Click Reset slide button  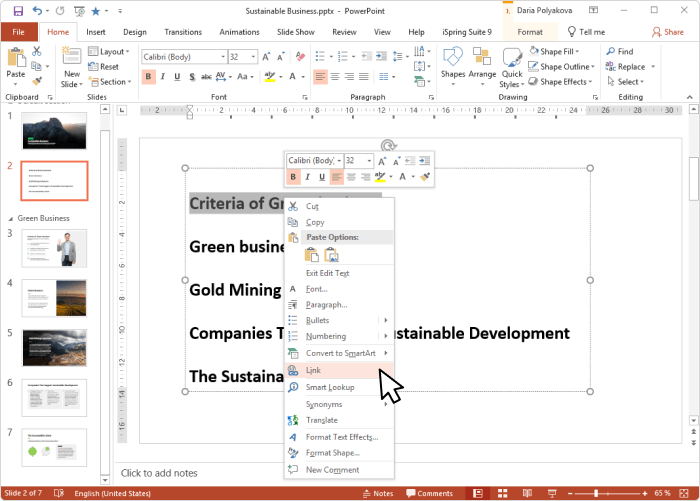coord(104,67)
